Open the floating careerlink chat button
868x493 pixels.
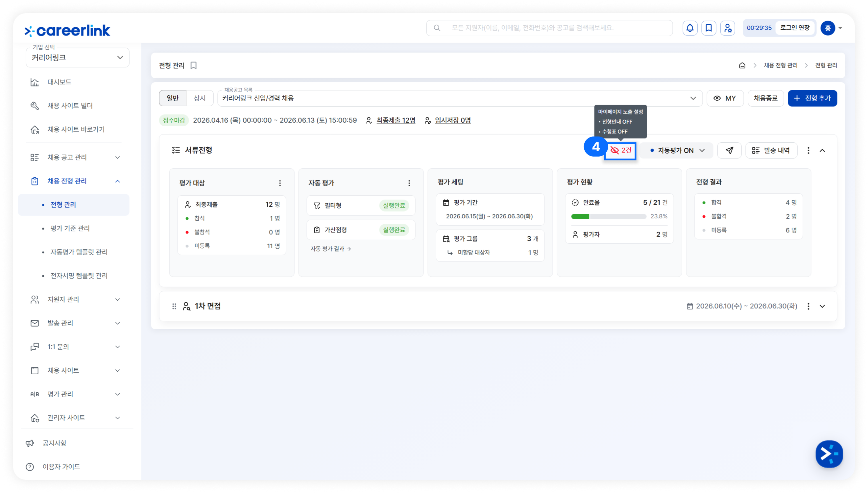(x=829, y=454)
